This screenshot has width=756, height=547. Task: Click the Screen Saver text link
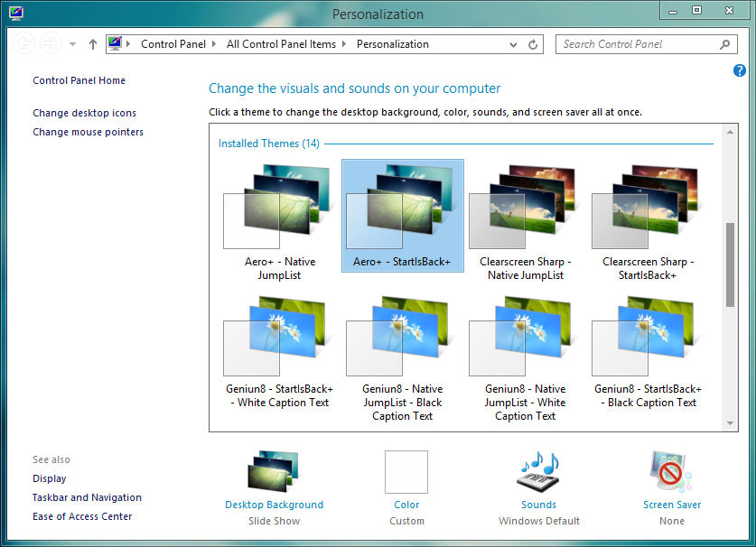point(672,505)
